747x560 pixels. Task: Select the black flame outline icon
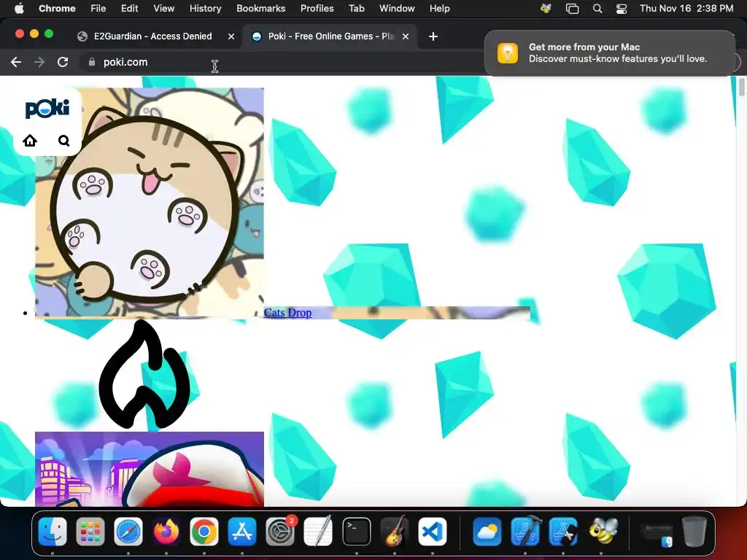click(144, 374)
